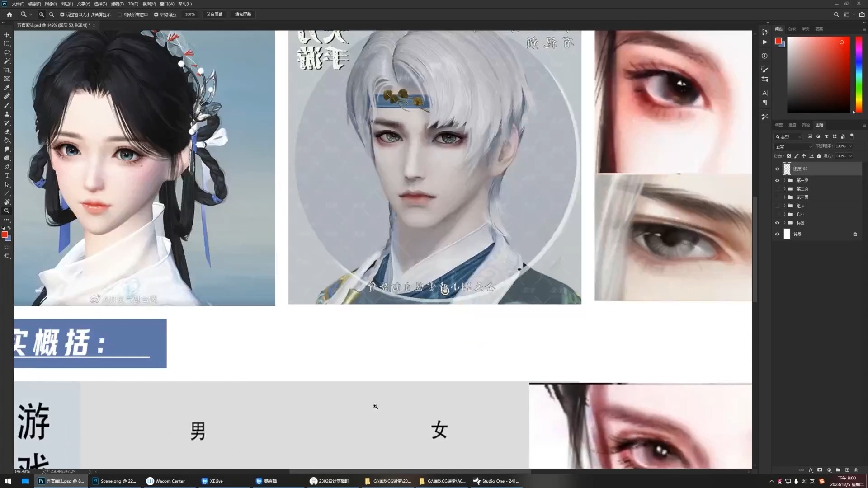Toggle Zoom All Windows checkbox
Image resolution: width=868 pixels, height=488 pixels.
point(120,14)
